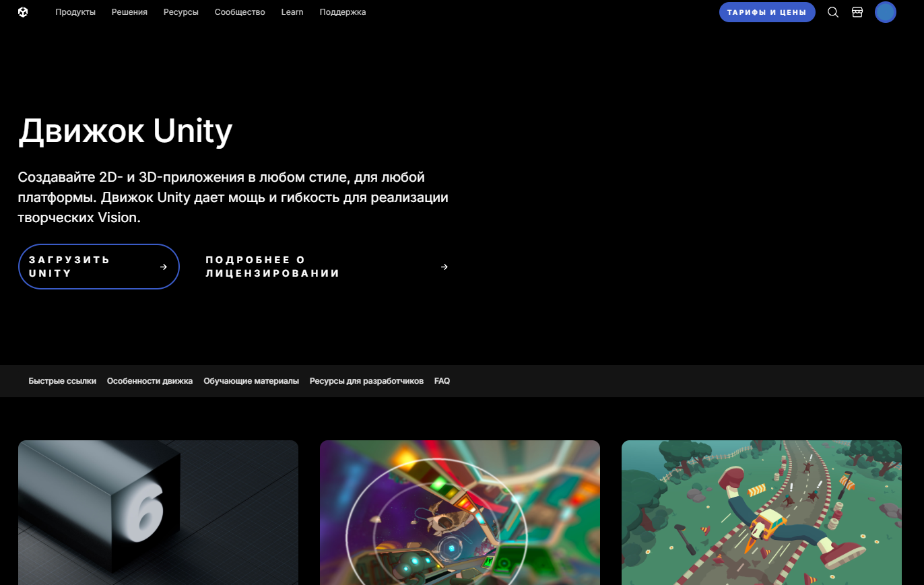
Task: Click the Загрузить Unity button
Action: pos(99,267)
